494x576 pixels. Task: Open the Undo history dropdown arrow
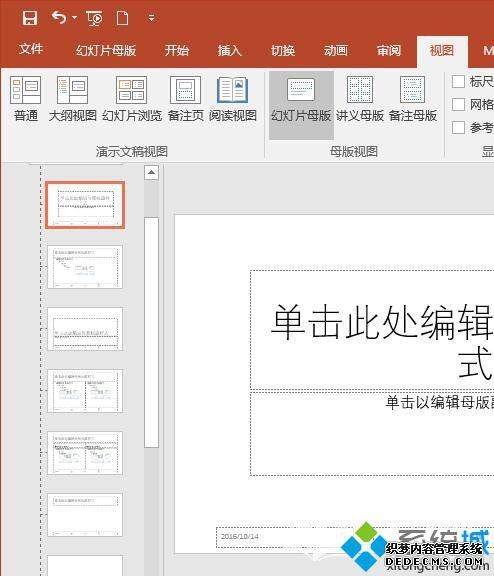click(x=75, y=18)
